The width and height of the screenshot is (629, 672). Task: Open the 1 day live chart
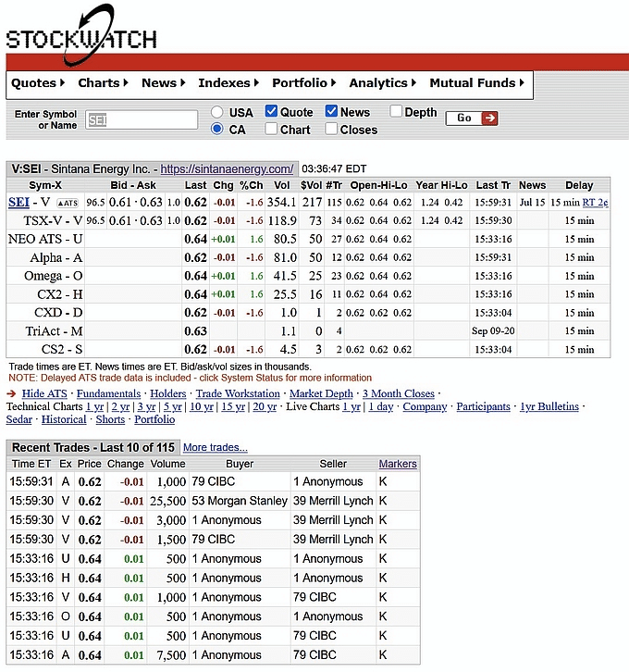tap(381, 406)
